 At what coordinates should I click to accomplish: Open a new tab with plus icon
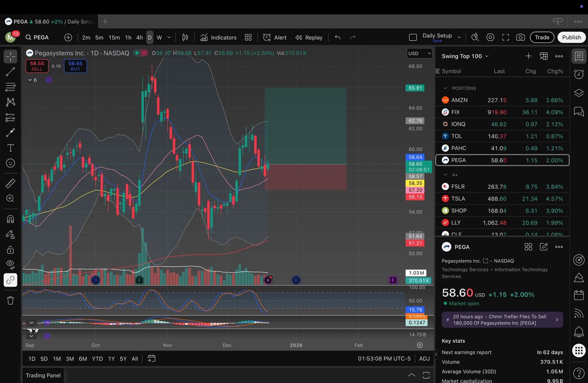(105, 22)
